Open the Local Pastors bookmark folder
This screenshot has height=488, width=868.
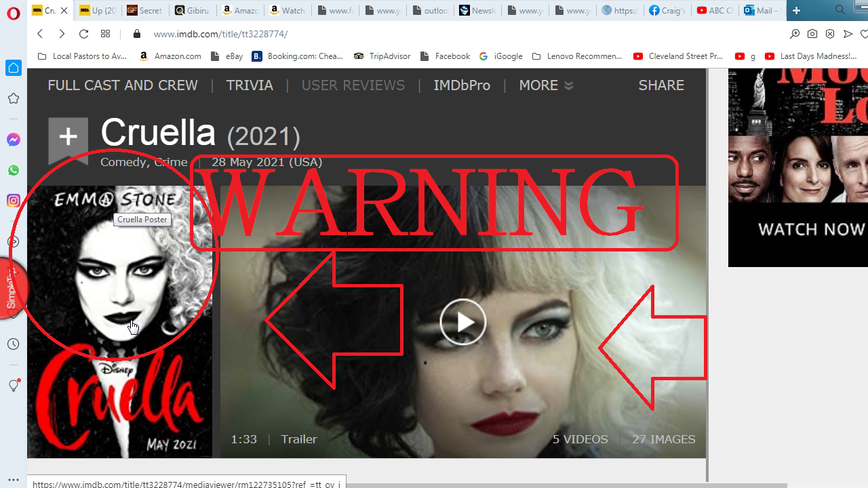(x=82, y=56)
